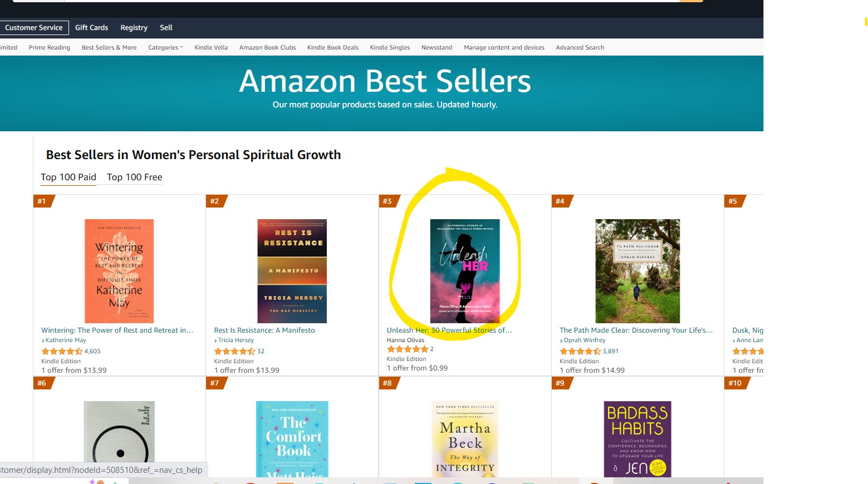The image size is (868, 484).
Task: Select the Badass Habits book cover
Action: 637,439
